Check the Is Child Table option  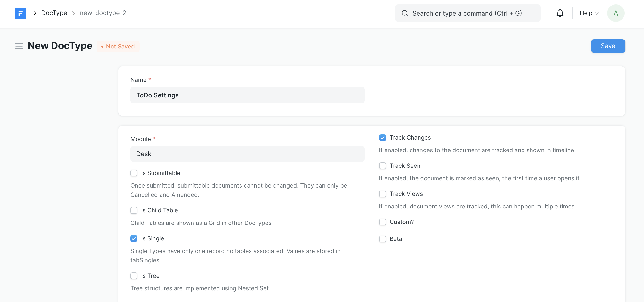tap(134, 210)
